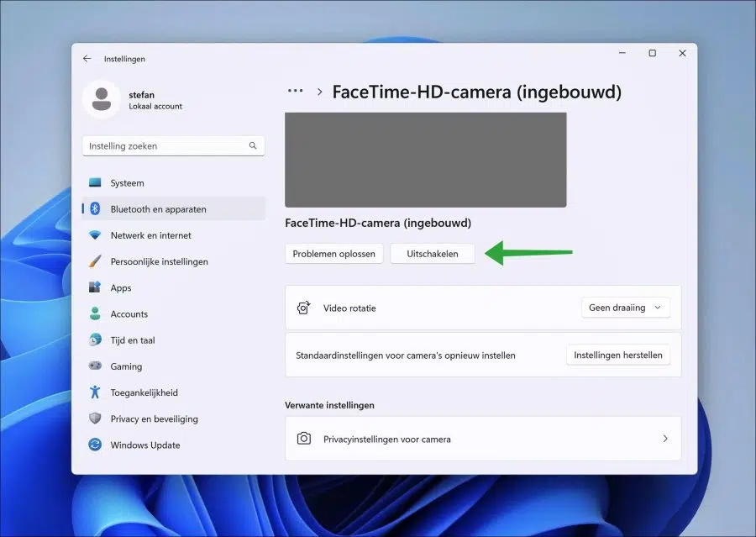This screenshot has height=537, width=756.
Task: Select Bluetooth en apparaten
Action: click(x=174, y=209)
